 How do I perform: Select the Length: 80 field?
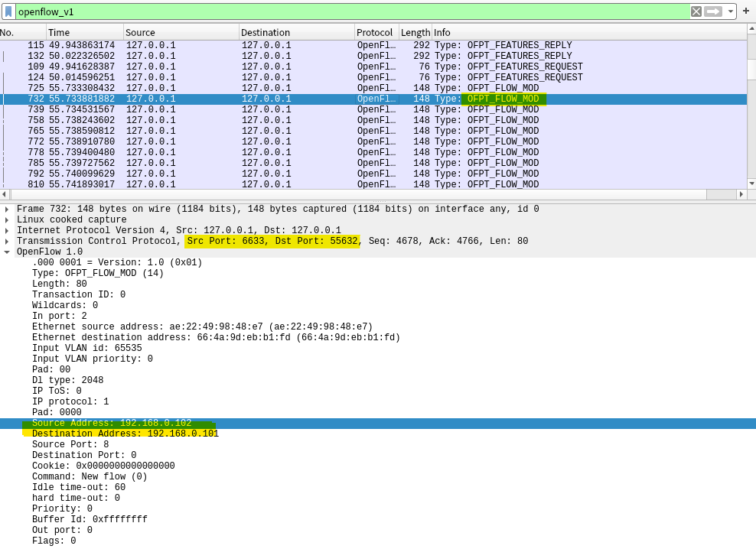pyautogui.click(x=60, y=284)
